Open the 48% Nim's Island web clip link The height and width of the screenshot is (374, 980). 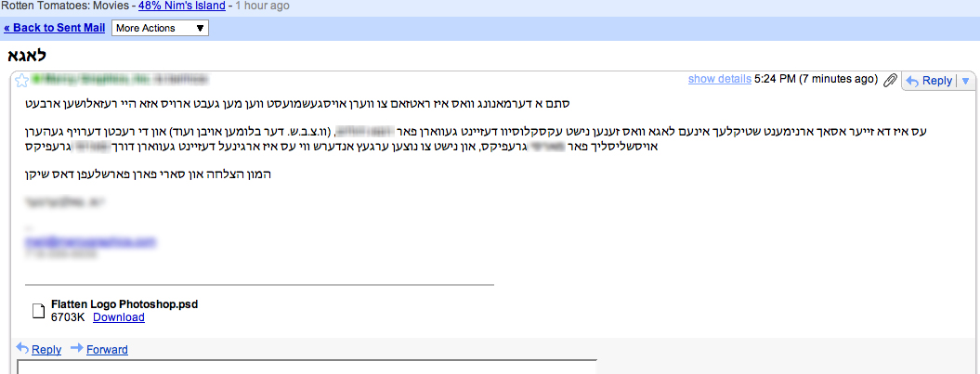coord(181,6)
